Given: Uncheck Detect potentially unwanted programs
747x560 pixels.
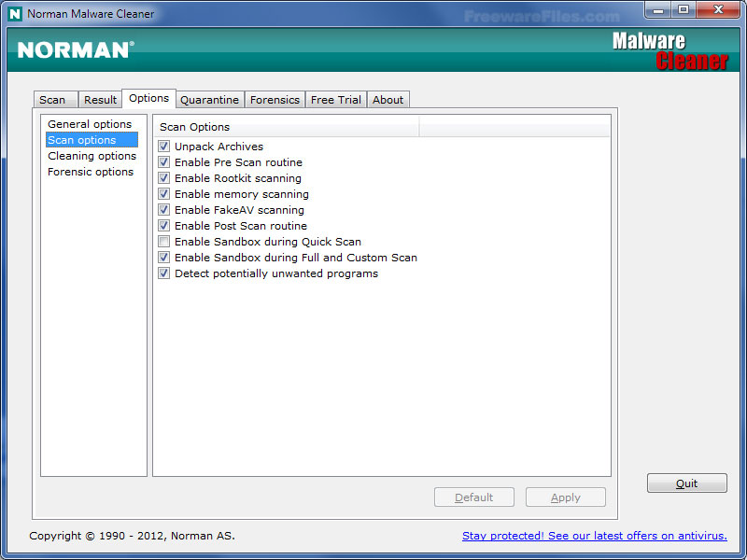Looking at the screenshot, I should pyautogui.click(x=164, y=273).
